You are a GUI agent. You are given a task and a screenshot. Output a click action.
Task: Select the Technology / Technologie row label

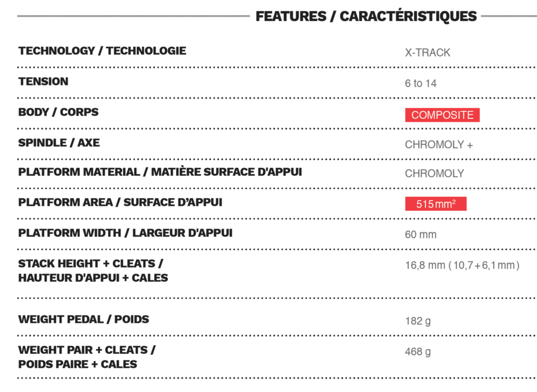[102, 51]
